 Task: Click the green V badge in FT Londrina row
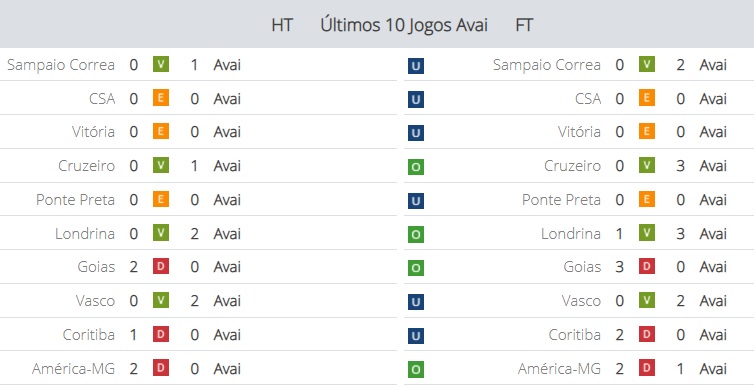click(x=647, y=233)
